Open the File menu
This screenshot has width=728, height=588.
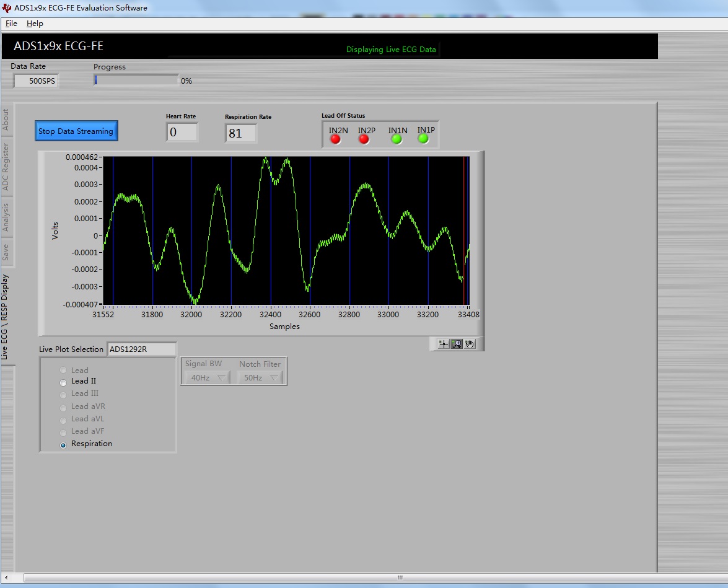click(x=11, y=24)
